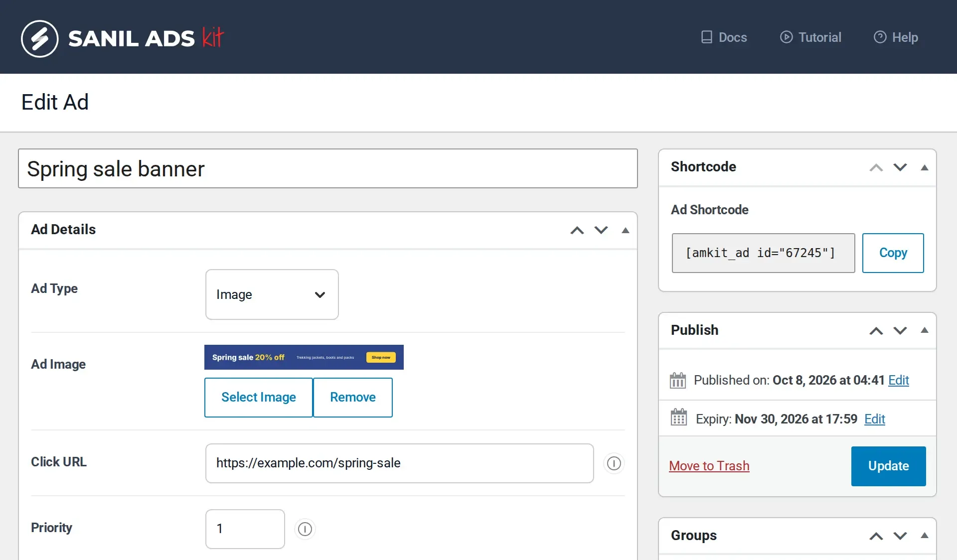Click the Select Image button
Image resolution: width=957 pixels, height=560 pixels.
pos(259,398)
